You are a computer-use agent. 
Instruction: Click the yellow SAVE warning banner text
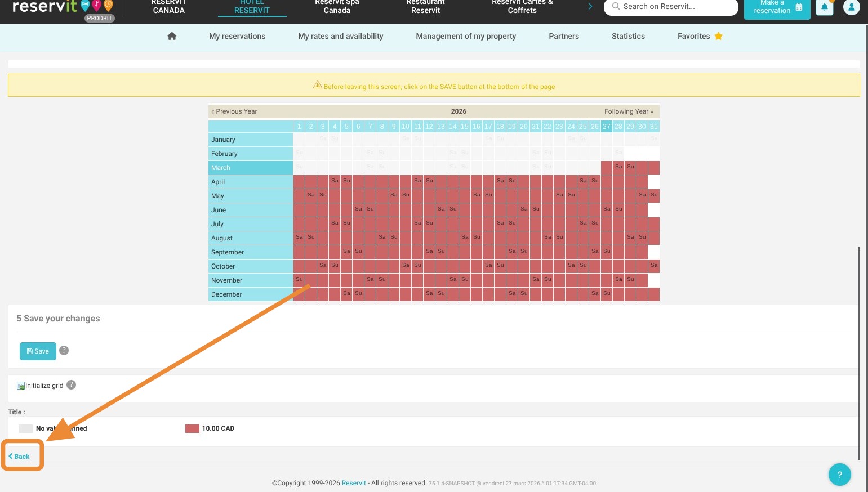pyautogui.click(x=439, y=87)
